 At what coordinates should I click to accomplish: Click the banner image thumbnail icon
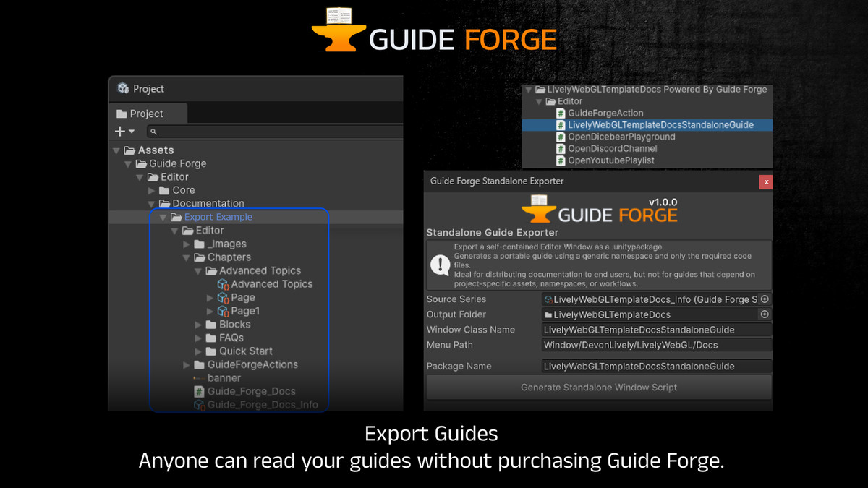[x=199, y=378]
